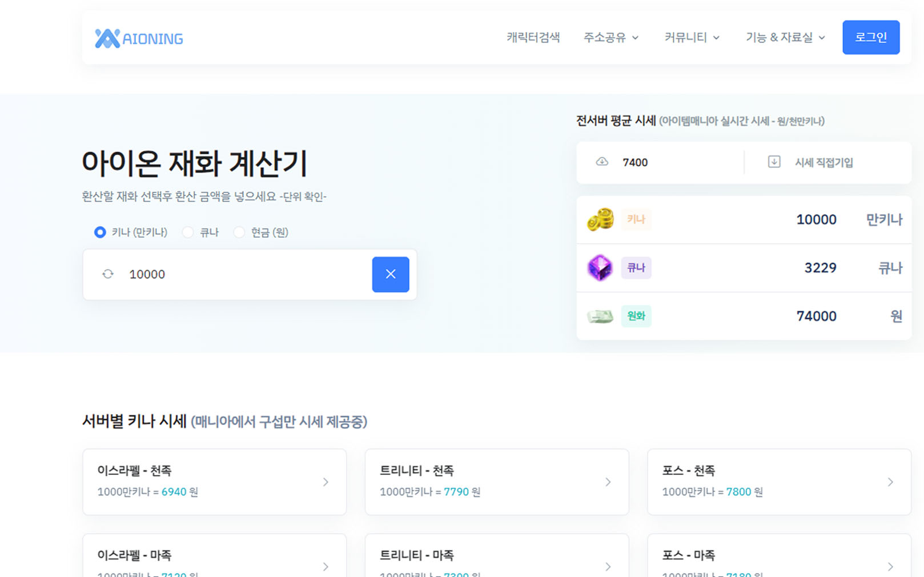Select the 큐나 radio option

[x=188, y=233]
